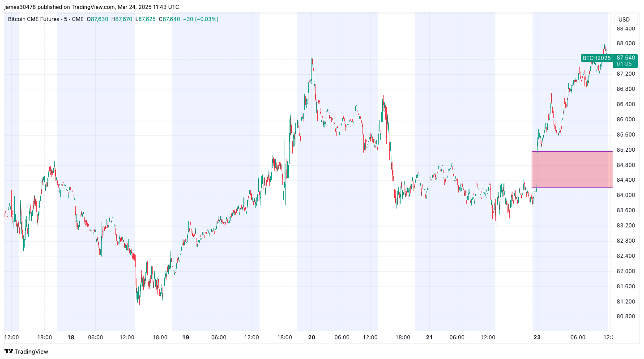644x359 pixels.
Task: Click date label 19 on time axis
Action: click(x=186, y=337)
